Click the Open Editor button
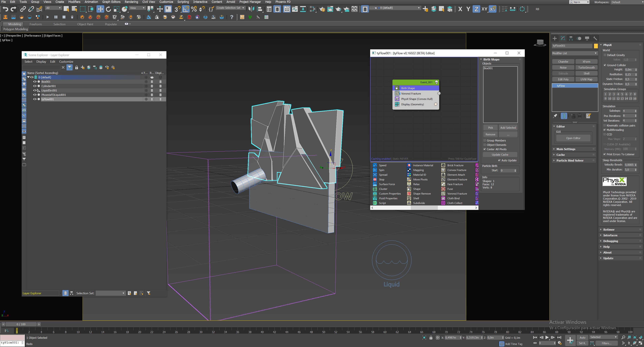Screen dimensions: 644x347 pos(573,138)
